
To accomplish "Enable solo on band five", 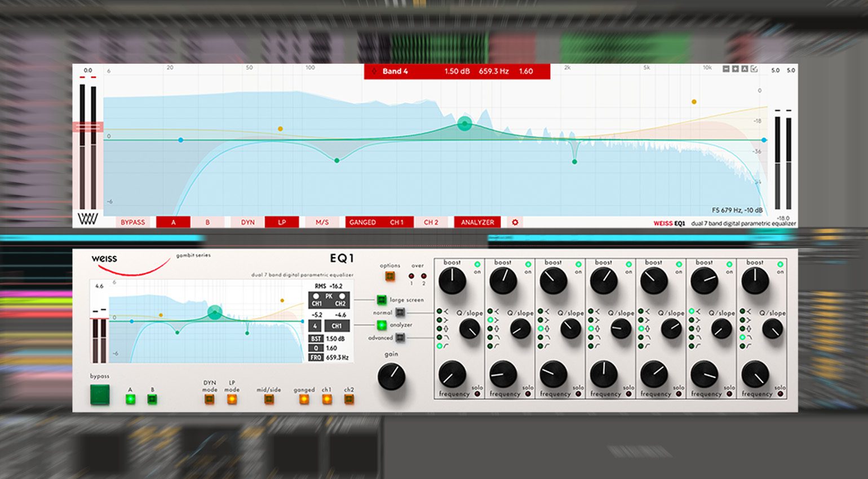I will tap(679, 394).
